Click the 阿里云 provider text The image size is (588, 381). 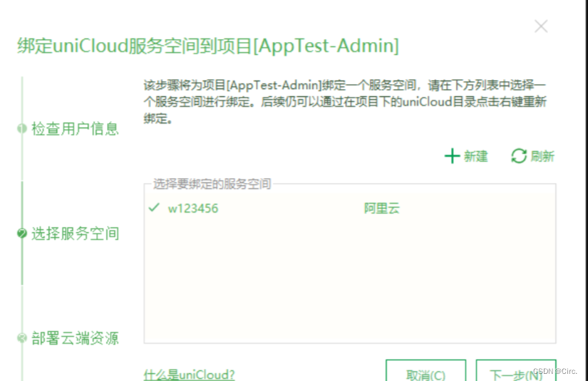pyautogui.click(x=382, y=208)
